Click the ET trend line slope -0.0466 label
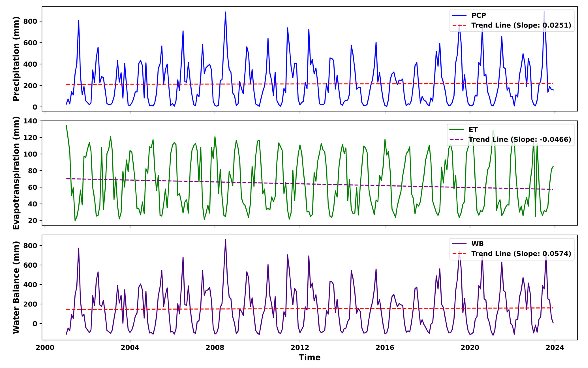 point(520,139)
